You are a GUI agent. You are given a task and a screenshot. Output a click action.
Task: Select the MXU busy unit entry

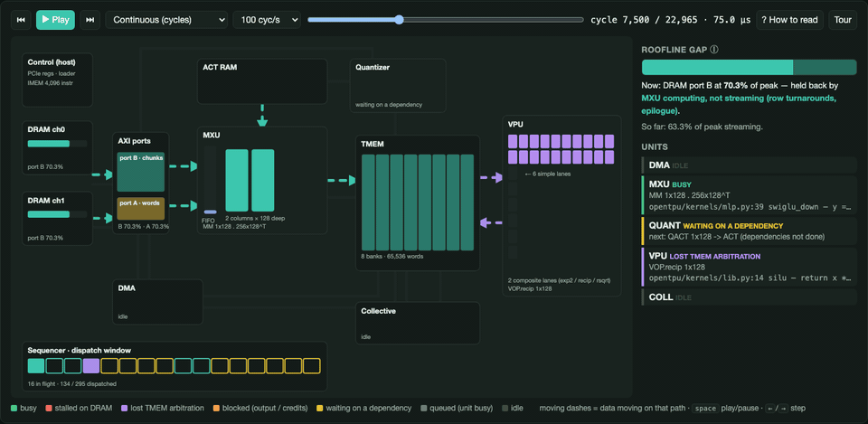[x=749, y=195]
